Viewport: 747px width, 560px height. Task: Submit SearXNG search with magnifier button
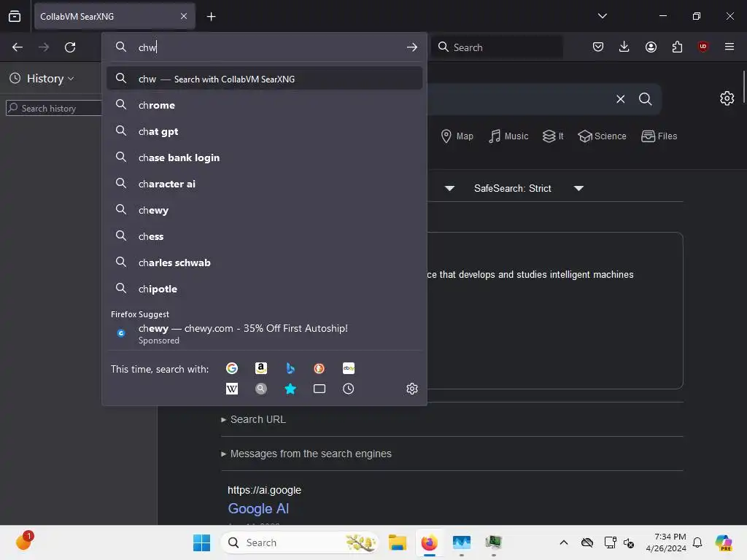click(x=646, y=98)
